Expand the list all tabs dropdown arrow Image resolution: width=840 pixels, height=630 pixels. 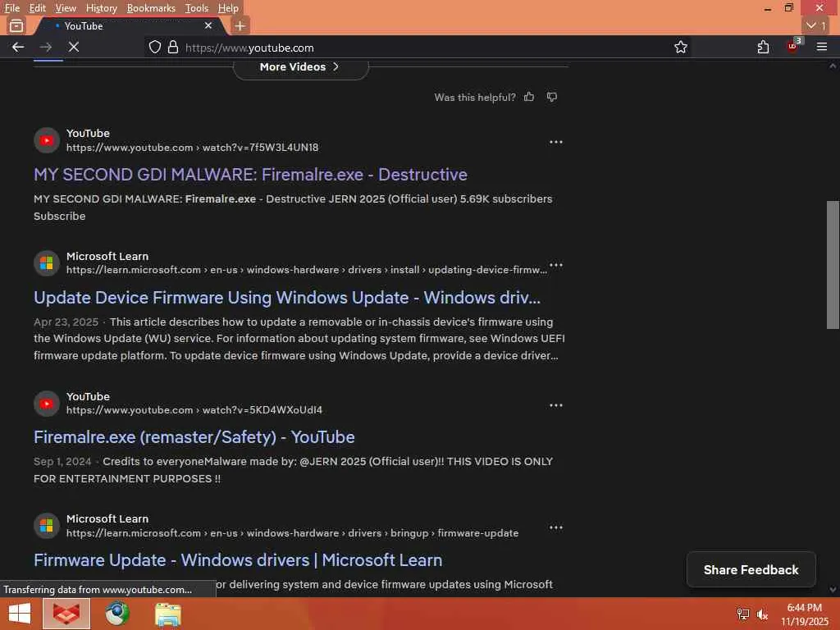pos(816,25)
